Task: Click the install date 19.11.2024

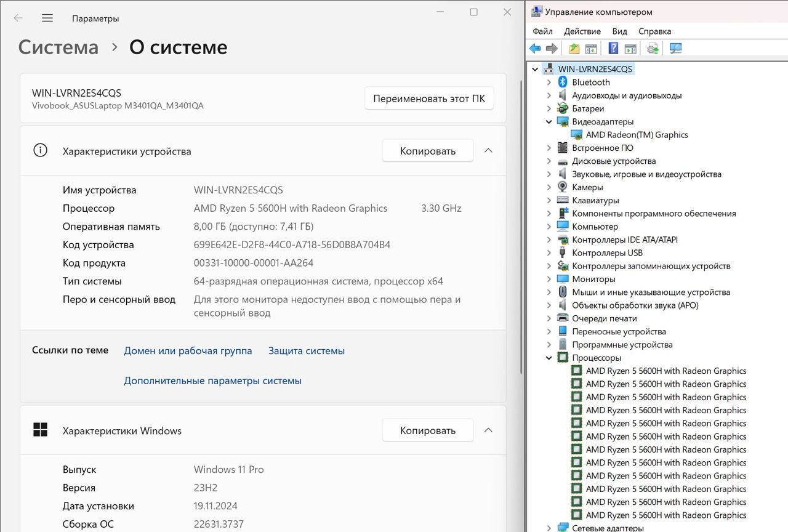Action: [x=215, y=506]
